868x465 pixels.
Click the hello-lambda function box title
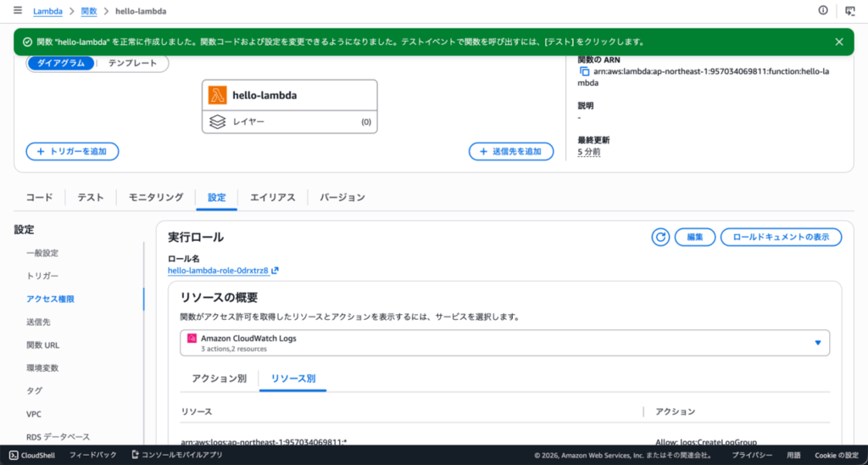264,95
